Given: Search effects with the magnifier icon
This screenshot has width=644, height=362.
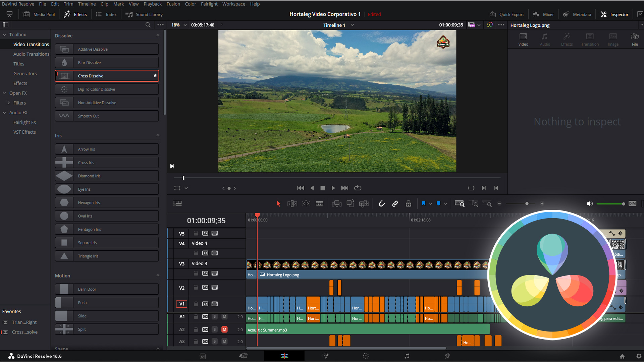Looking at the screenshot, I should [x=148, y=25].
